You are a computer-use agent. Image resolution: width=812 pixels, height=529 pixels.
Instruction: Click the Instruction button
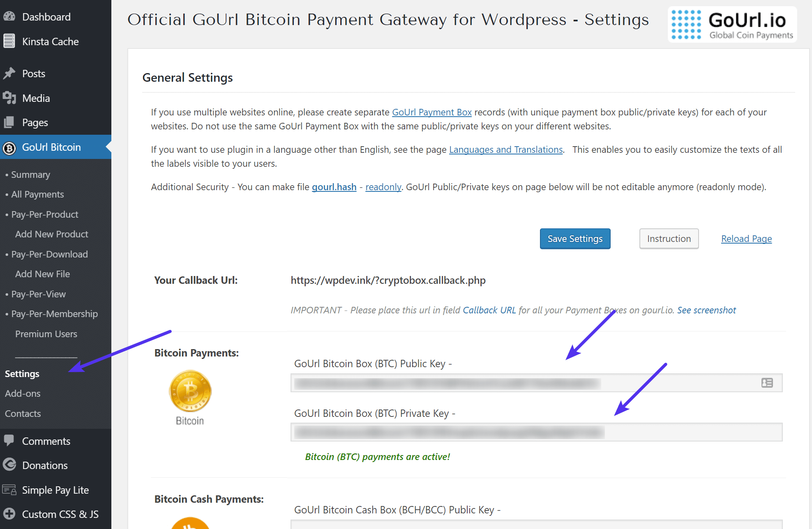(x=669, y=239)
